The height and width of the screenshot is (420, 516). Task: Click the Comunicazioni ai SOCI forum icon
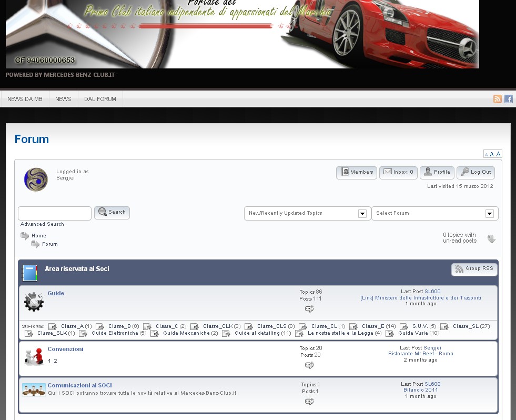[x=33, y=390]
